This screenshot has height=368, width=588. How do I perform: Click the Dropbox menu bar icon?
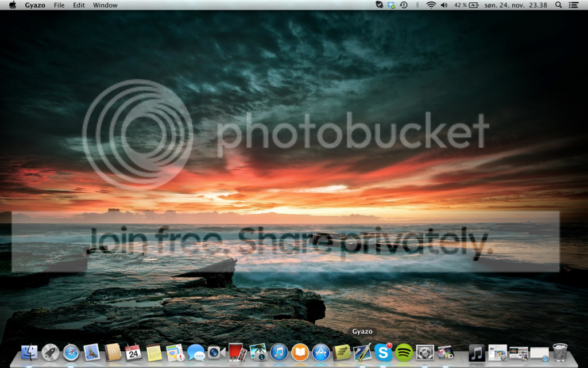click(x=391, y=5)
